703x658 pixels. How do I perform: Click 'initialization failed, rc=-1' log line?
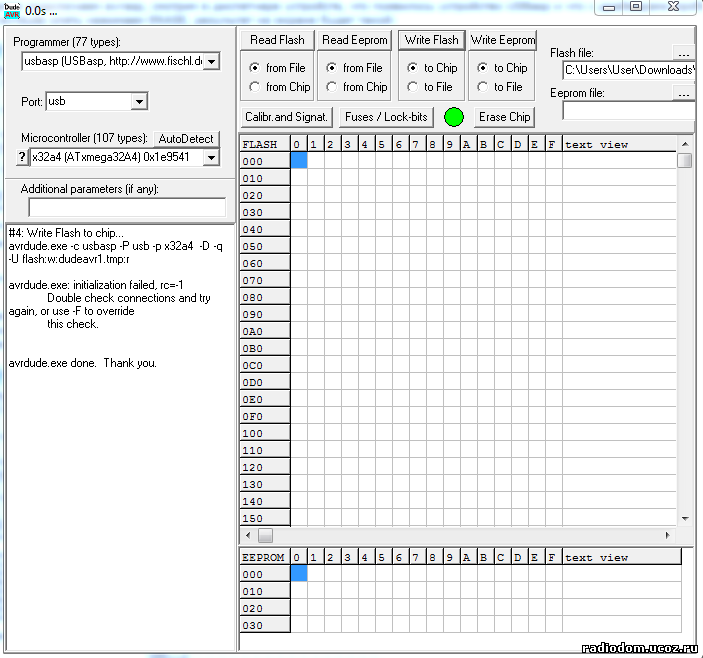point(96,285)
